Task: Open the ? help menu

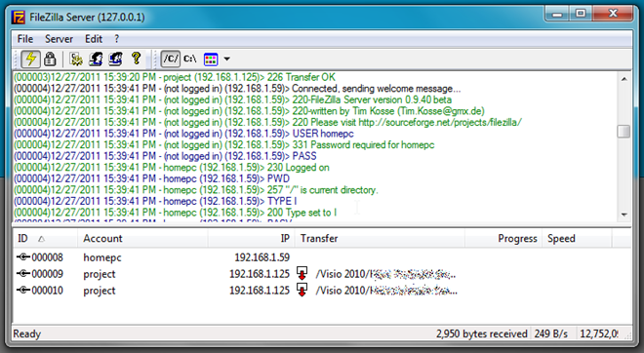Action: (117, 39)
